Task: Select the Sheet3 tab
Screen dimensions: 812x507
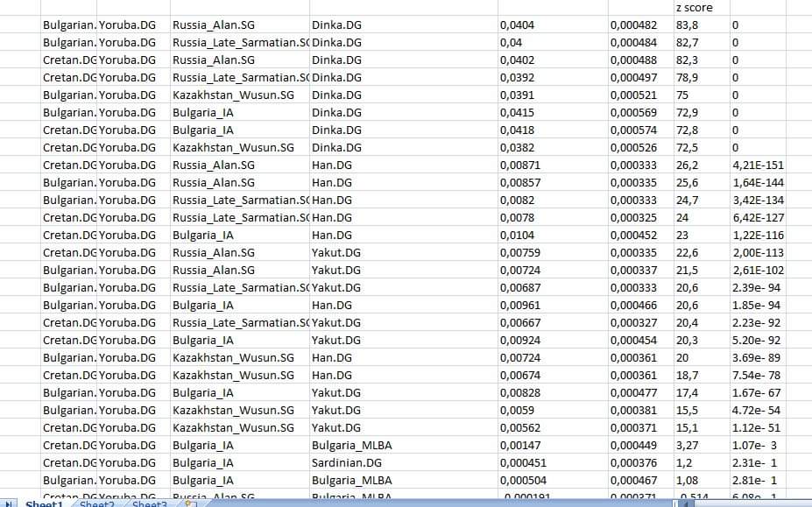Action: 149,503
